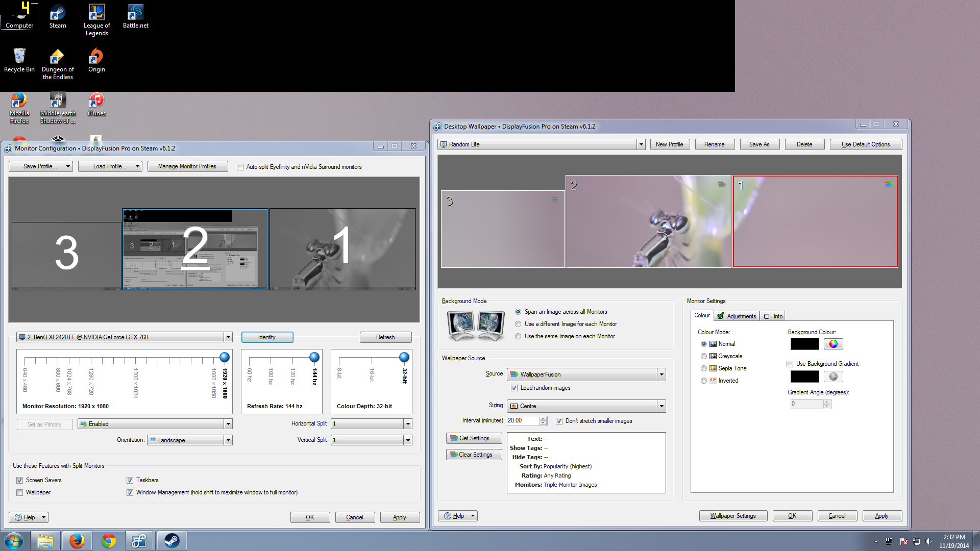Expand the Landscape orientation dropdown
980x551 pixels.
228,440
